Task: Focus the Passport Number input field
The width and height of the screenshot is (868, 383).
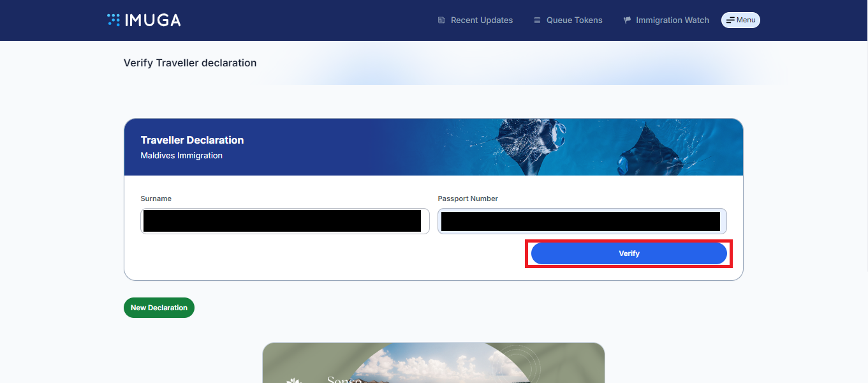Action: (582, 221)
